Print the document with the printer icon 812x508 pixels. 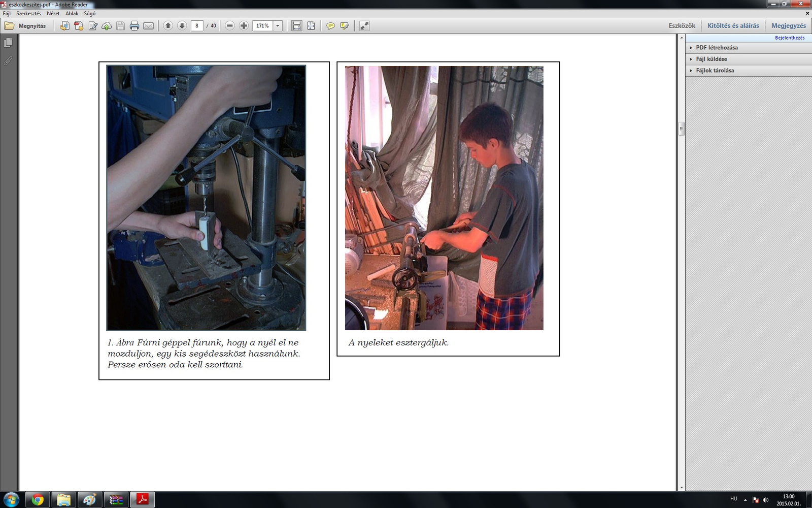134,26
